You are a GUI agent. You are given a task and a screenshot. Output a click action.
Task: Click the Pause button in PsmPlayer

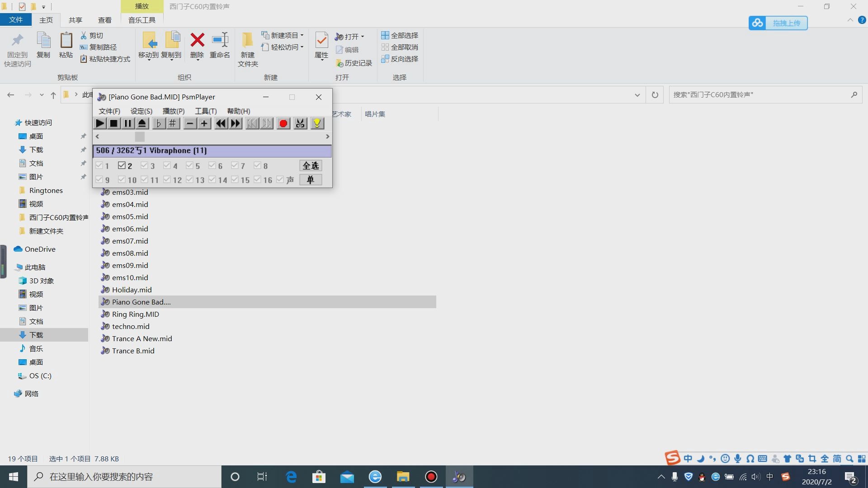128,123
